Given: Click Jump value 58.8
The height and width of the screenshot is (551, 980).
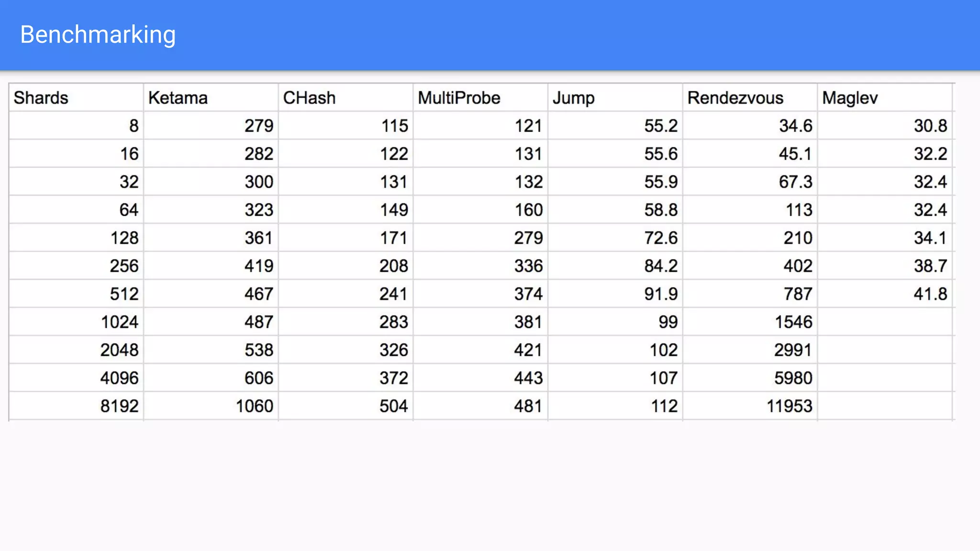Looking at the screenshot, I should [615, 209].
